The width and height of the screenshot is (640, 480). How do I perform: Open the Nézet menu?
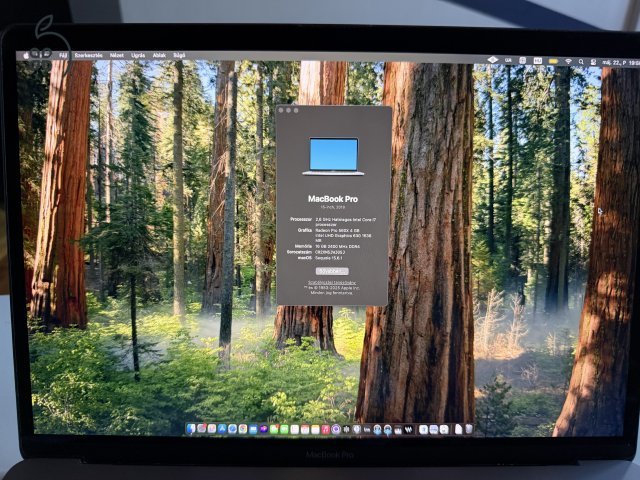117,56
